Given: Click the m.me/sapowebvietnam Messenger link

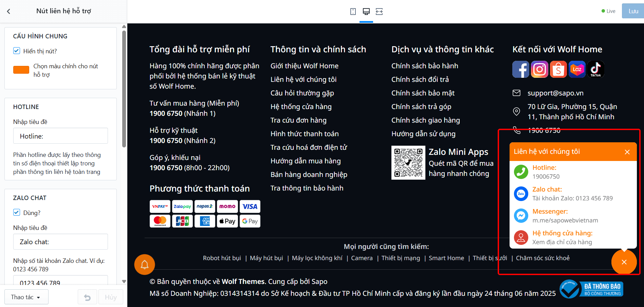Looking at the screenshot, I should [565, 220].
